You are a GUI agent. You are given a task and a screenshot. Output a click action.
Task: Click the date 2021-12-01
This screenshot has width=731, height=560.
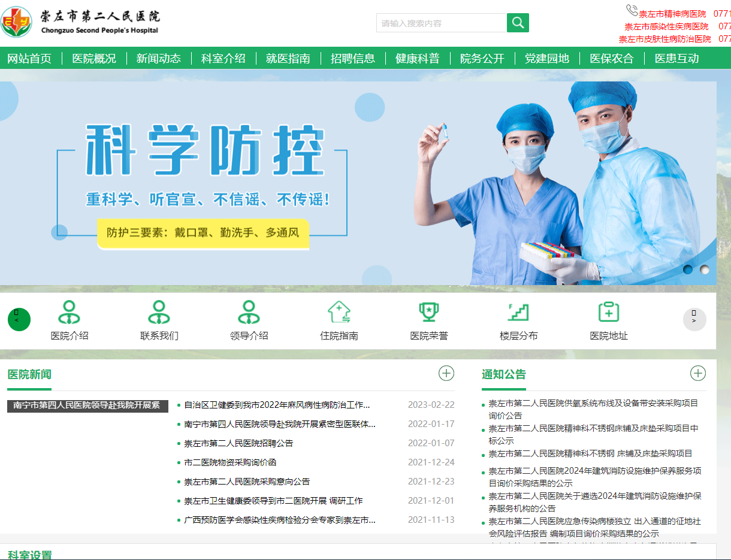click(x=431, y=501)
